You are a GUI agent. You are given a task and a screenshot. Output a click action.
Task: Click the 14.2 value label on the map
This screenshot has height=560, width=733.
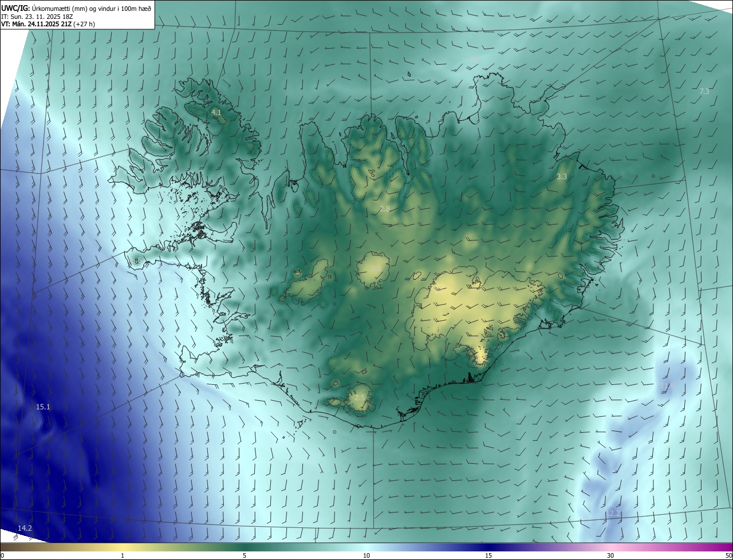pyautogui.click(x=25, y=528)
